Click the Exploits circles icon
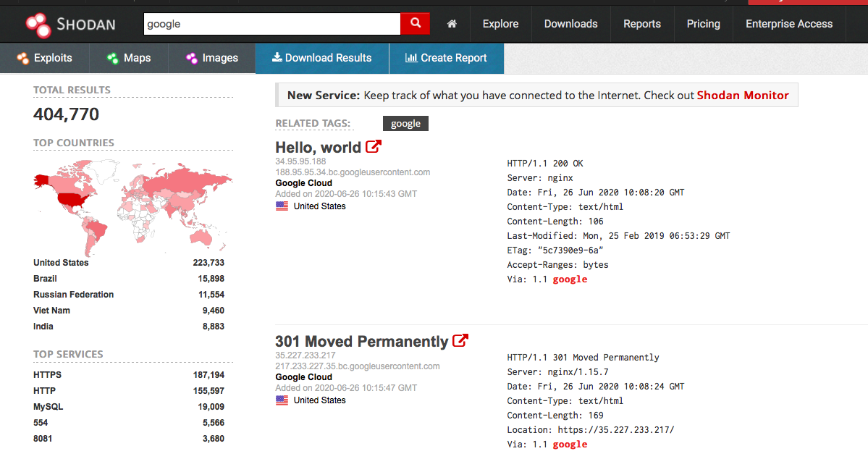 [x=22, y=58]
